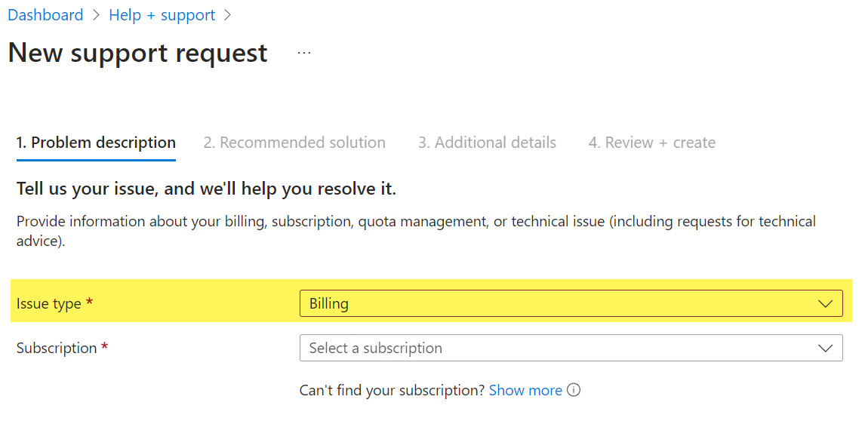
Task: Click the Tell us your issue heading
Action: [207, 189]
